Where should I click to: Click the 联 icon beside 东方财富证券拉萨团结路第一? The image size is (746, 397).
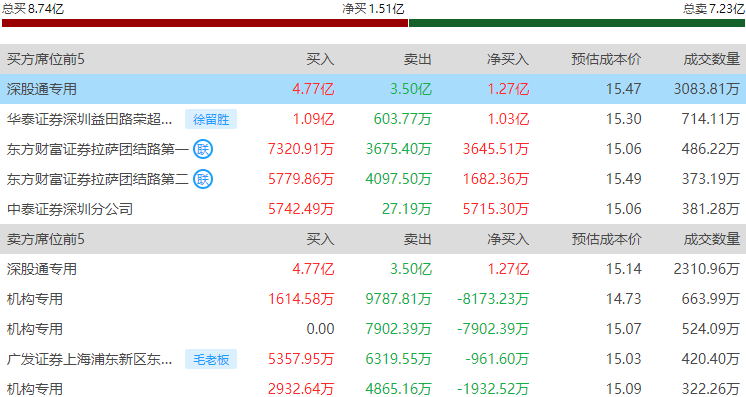pyautogui.click(x=203, y=149)
